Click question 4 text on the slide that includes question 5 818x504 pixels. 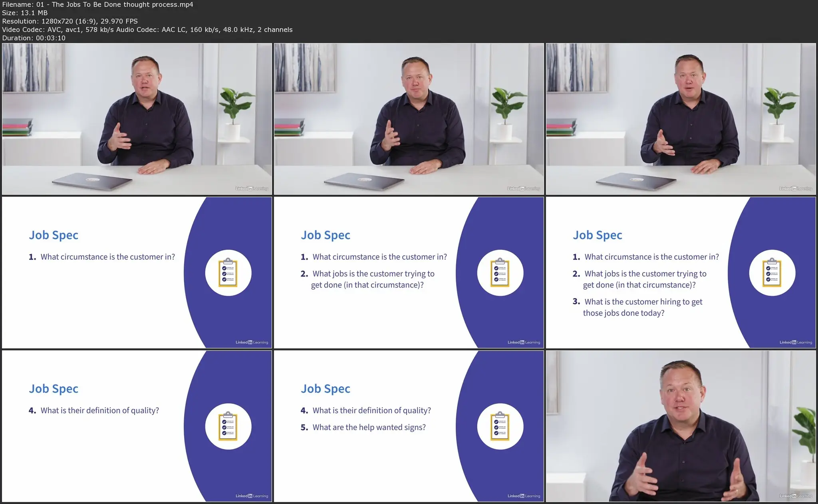pyautogui.click(x=371, y=411)
